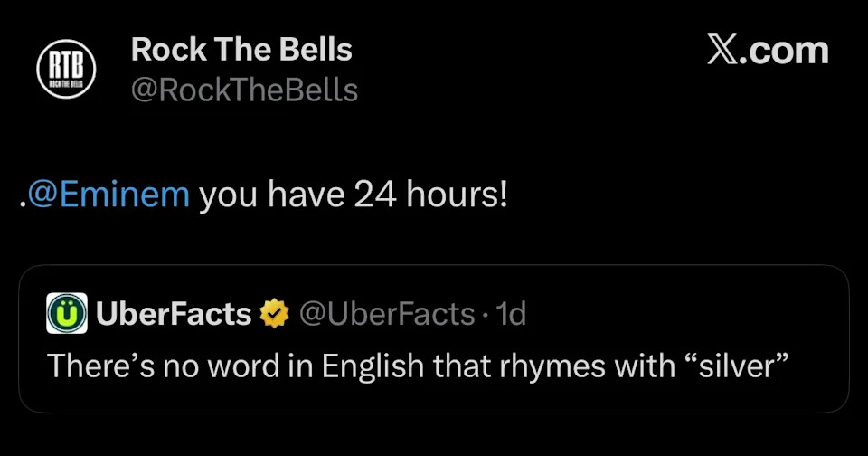
Task: Click the X logo in the watermark
Action: pos(723,51)
